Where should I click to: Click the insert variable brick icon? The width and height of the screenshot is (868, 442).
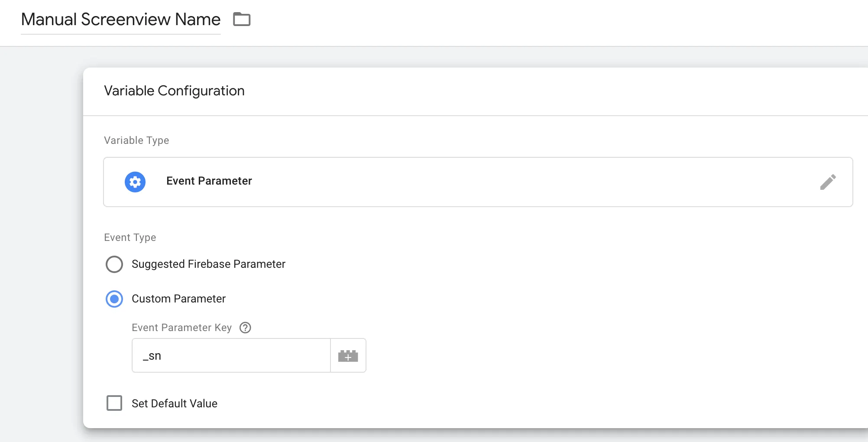348,356
